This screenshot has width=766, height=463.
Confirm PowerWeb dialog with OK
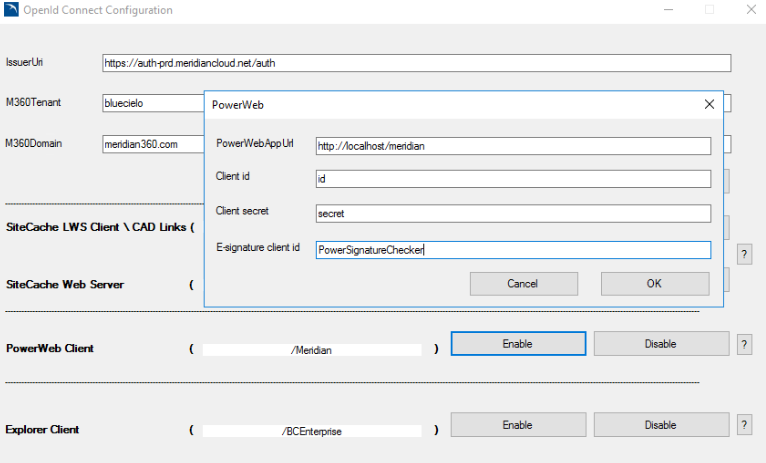(x=655, y=284)
